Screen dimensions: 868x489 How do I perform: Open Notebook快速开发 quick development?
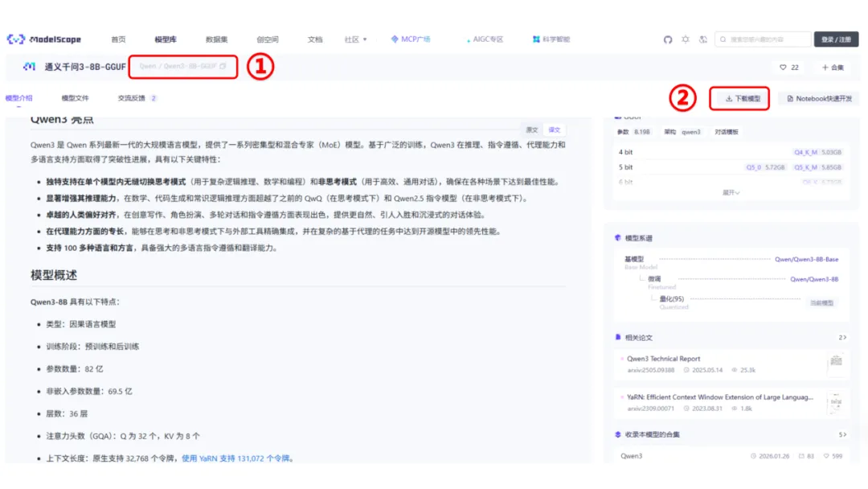tap(819, 99)
